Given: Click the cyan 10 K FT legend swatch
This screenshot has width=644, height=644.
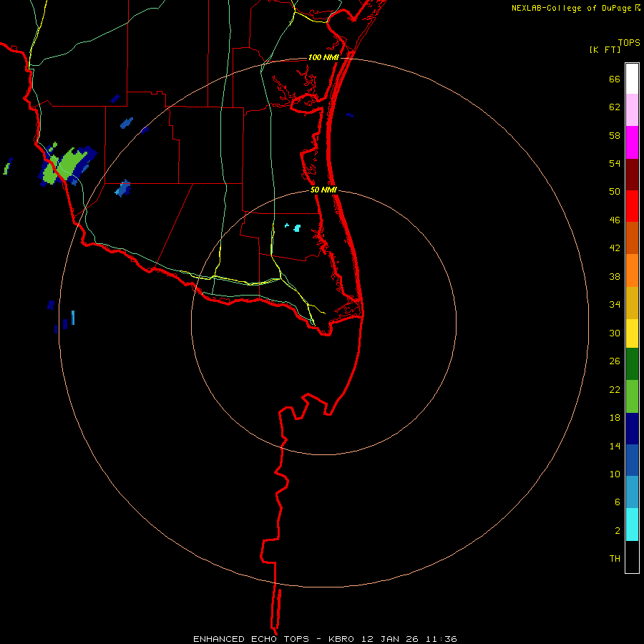Looking at the screenshot, I should tap(632, 525).
